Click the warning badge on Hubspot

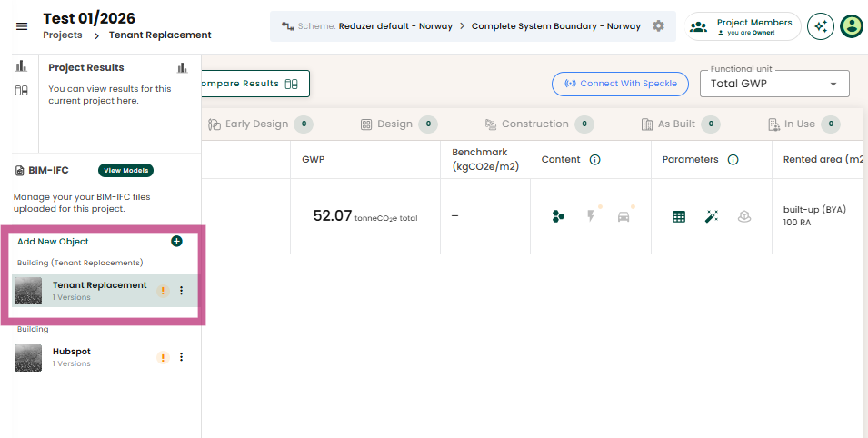(x=163, y=357)
